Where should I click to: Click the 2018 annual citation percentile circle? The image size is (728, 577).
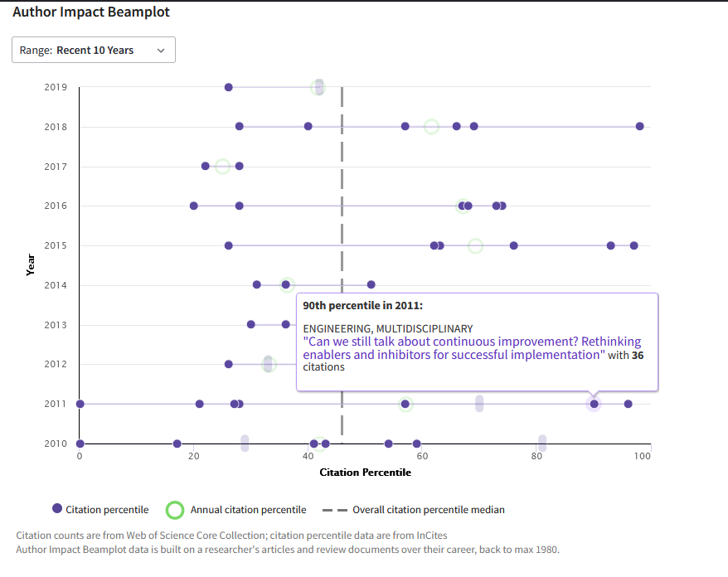(x=431, y=126)
